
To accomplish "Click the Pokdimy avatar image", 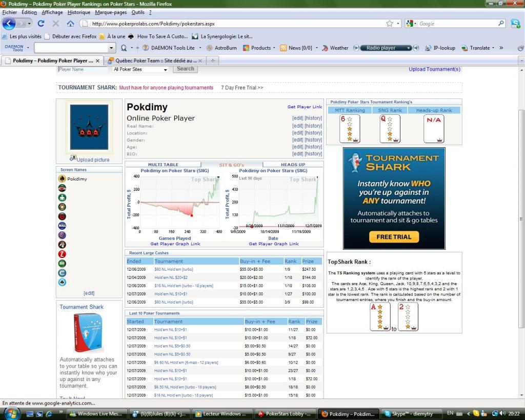I will 89,127.
